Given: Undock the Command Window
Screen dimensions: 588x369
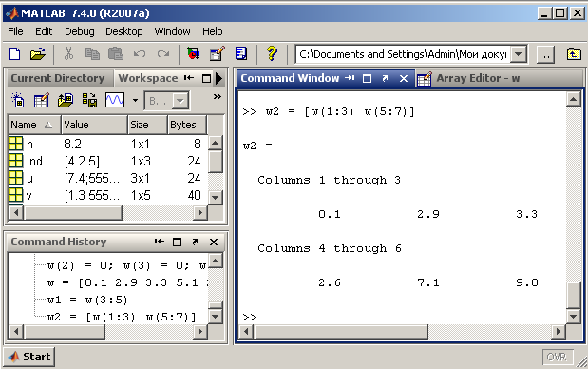Looking at the screenshot, I should pos(385,78).
